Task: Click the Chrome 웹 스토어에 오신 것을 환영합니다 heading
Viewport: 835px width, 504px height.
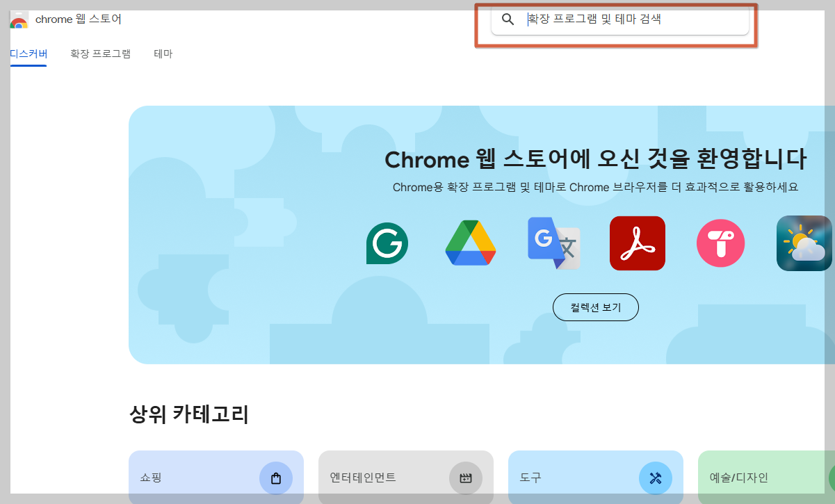Action: 596,159
